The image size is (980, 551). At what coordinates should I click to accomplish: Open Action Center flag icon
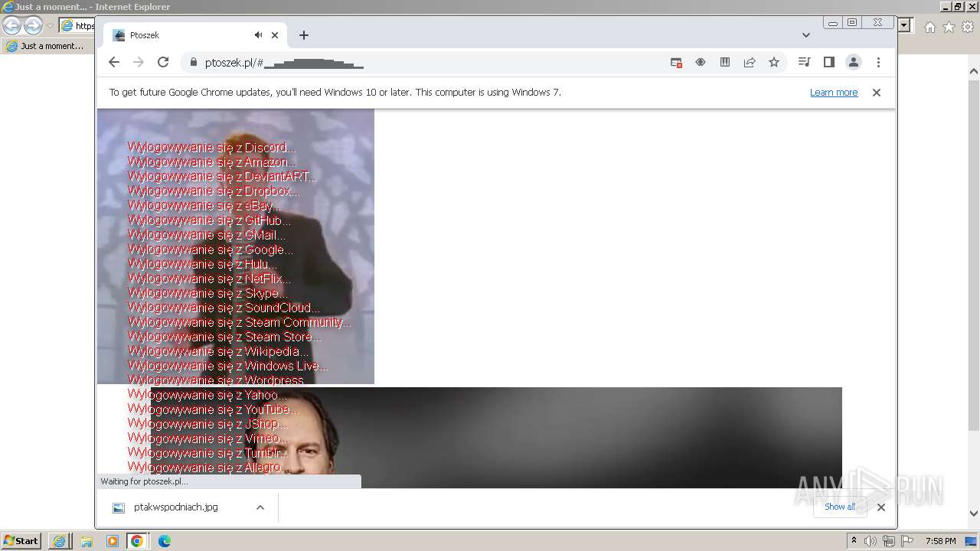pos(907,541)
